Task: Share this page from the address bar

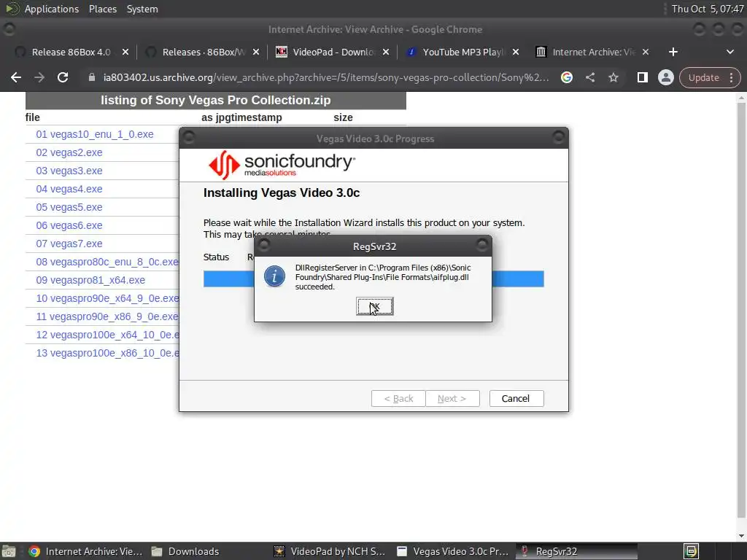Action: pyautogui.click(x=590, y=77)
